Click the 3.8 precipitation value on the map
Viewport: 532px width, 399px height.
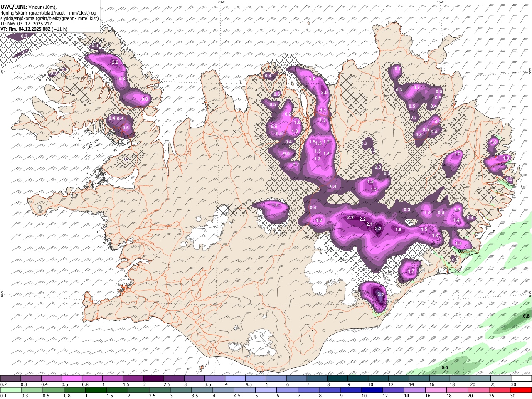click(x=381, y=294)
